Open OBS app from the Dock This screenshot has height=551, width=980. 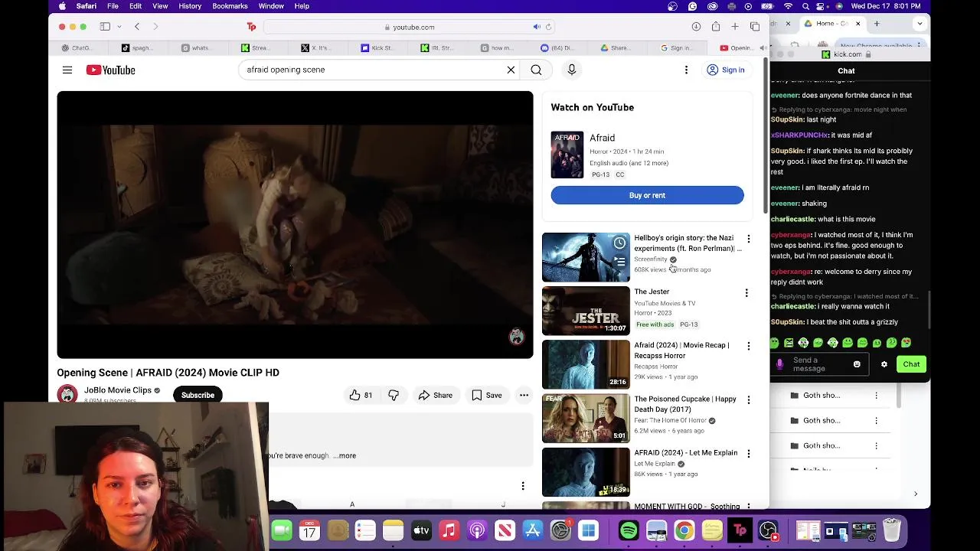click(x=768, y=530)
